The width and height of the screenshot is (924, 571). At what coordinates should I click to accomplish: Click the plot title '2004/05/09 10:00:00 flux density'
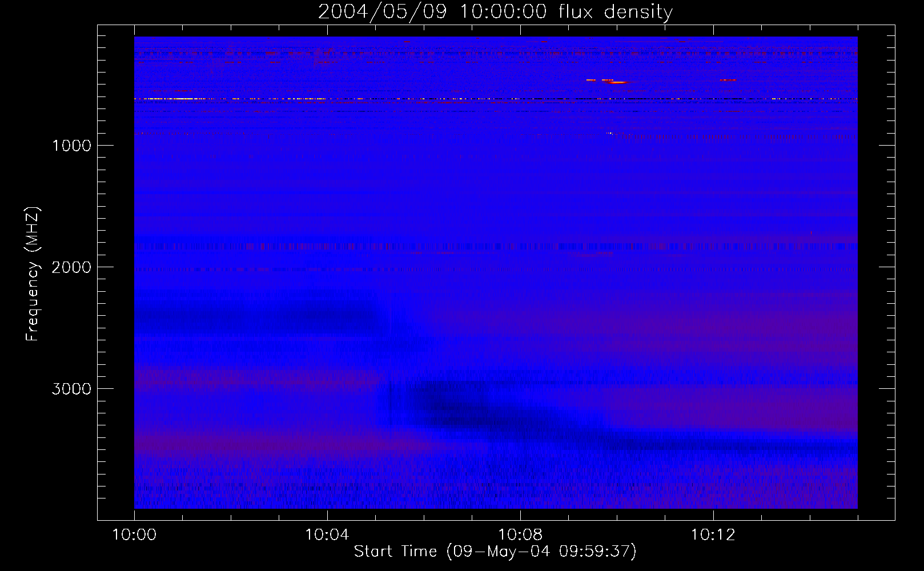pos(495,11)
